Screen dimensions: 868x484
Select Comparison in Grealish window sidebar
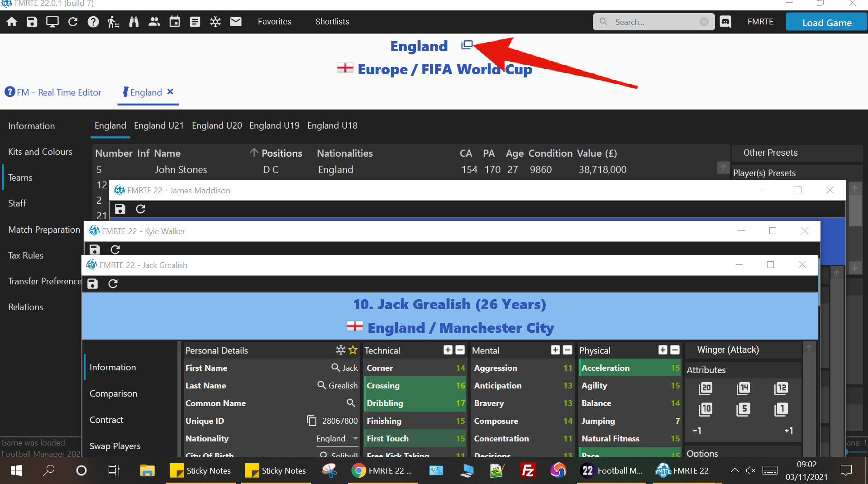[113, 393]
